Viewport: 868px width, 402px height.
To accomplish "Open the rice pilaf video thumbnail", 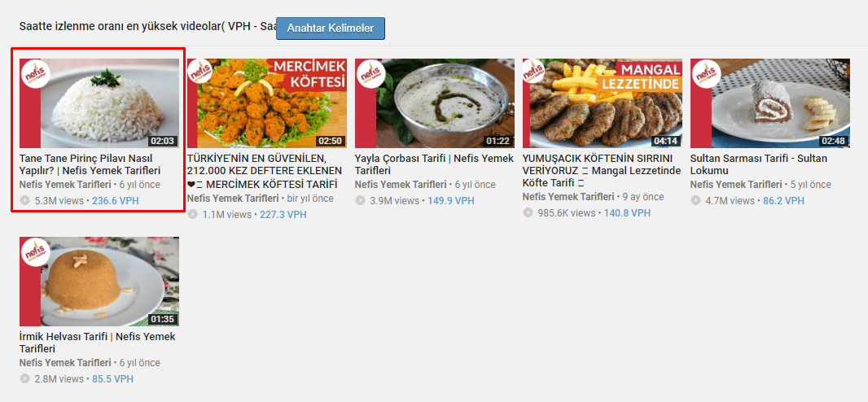I will pyautogui.click(x=99, y=103).
